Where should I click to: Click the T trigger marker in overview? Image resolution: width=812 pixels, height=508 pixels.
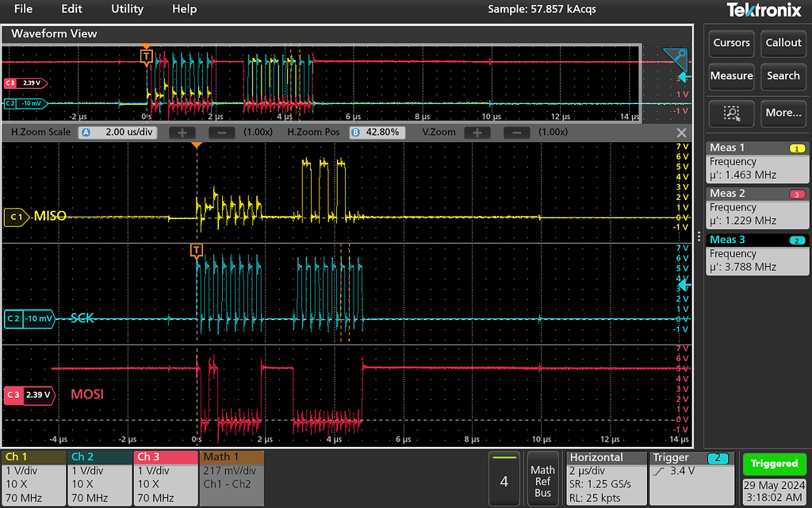coord(147,56)
